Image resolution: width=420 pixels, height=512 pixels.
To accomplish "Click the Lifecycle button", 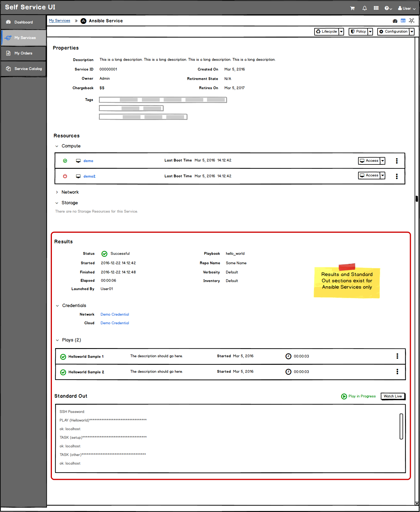I will pos(327,32).
